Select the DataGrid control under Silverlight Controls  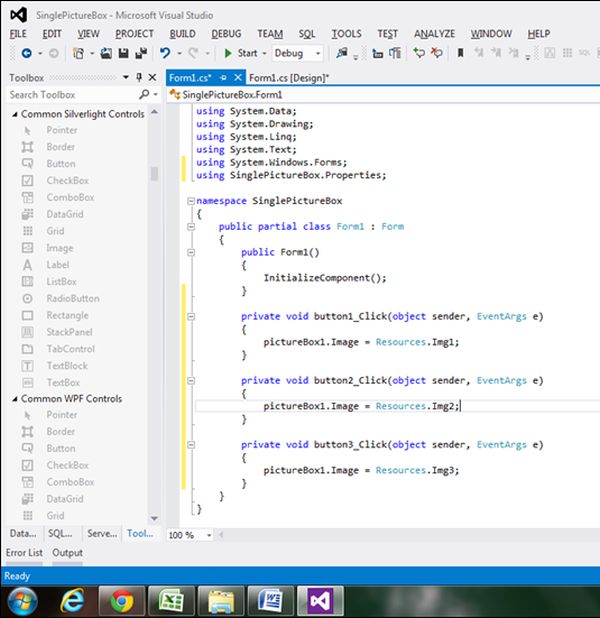(x=64, y=214)
